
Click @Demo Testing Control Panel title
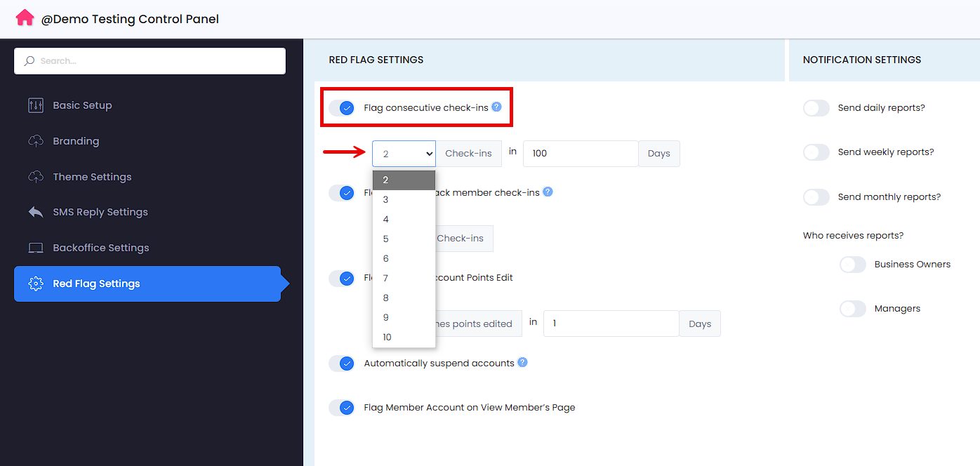click(130, 19)
